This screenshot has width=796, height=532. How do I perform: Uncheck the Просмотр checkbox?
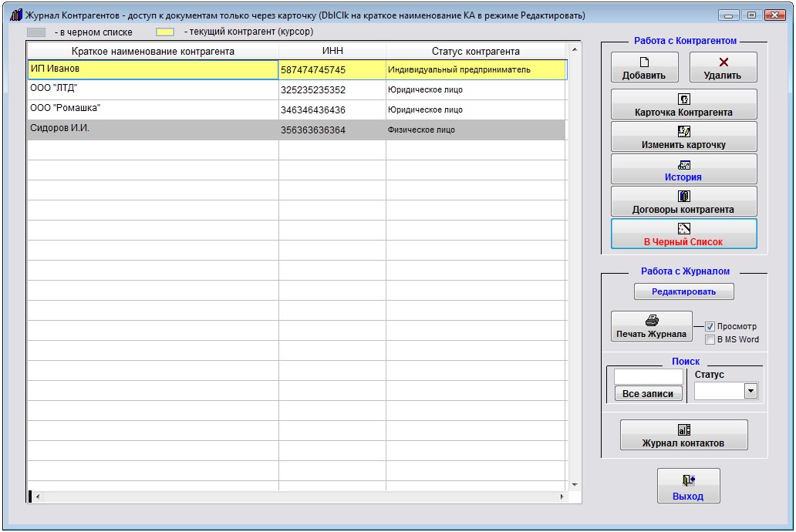pyautogui.click(x=710, y=327)
